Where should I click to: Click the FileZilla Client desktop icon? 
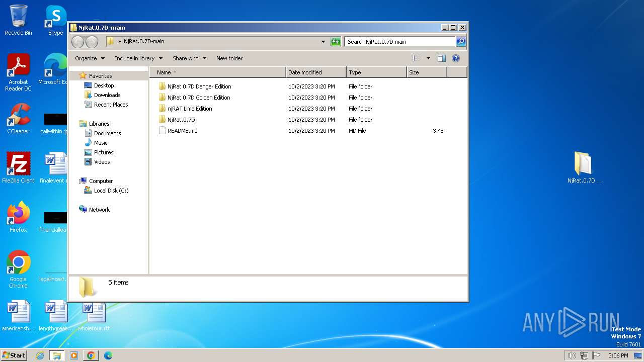click(x=18, y=168)
